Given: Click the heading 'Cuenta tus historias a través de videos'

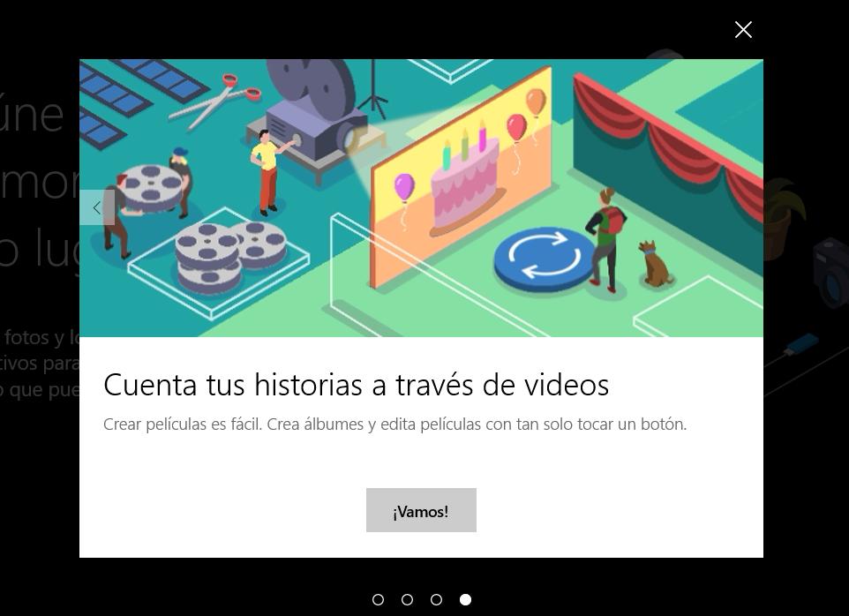Looking at the screenshot, I should (356, 385).
